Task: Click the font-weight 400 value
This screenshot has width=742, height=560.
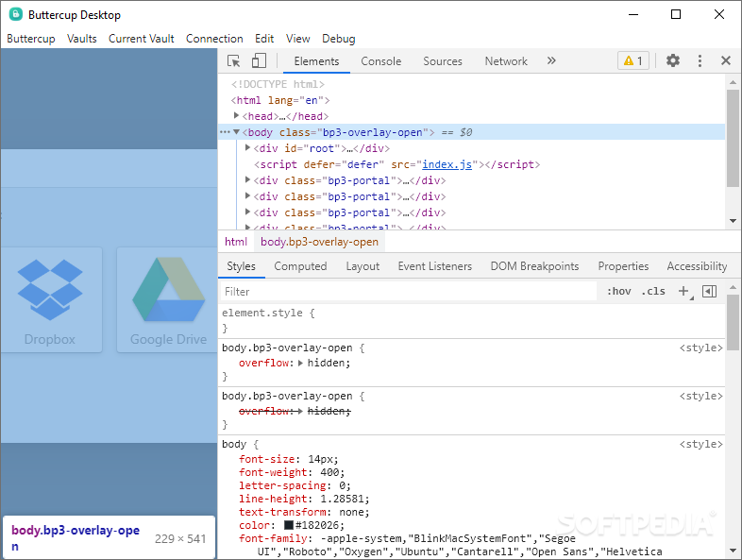Action: 329,472
